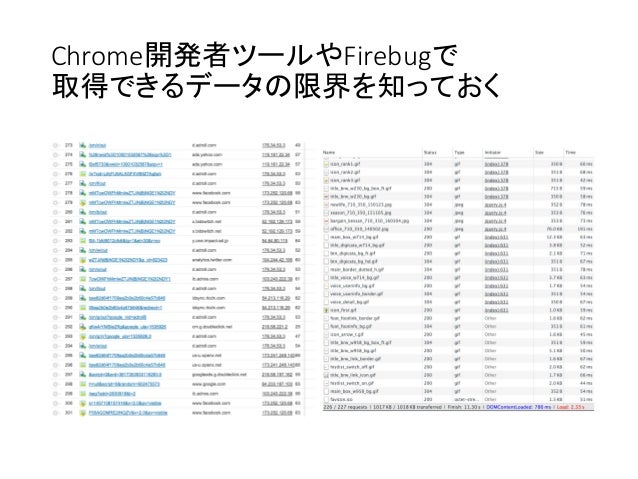This screenshot has width=638, height=479.
Task: Expand the y.one.impact-ad.jp row toggle
Action: click(x=56, y=241)
